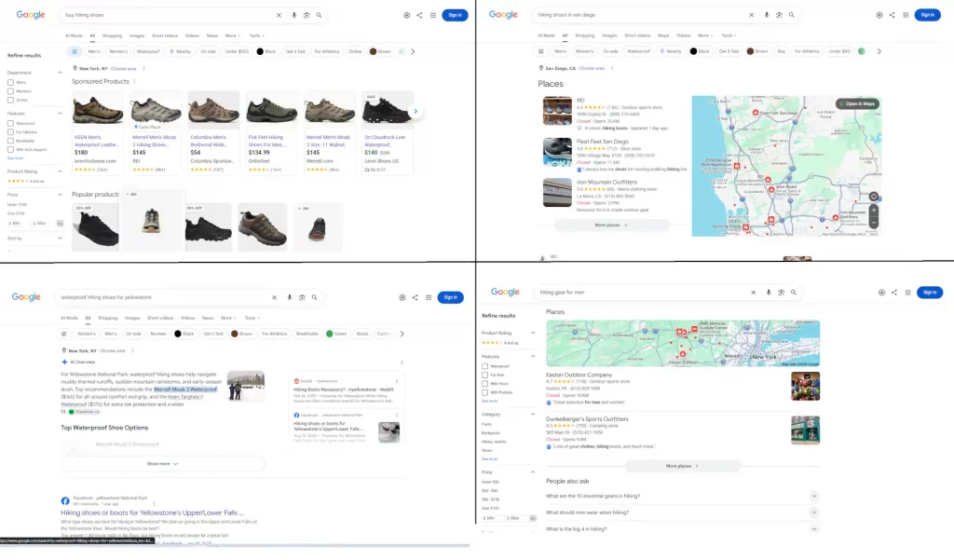Screen dimensions: 954x560
Task: Tick Waterproof checkbox in 'hiking gear for men' window
Action: (484, 366)
